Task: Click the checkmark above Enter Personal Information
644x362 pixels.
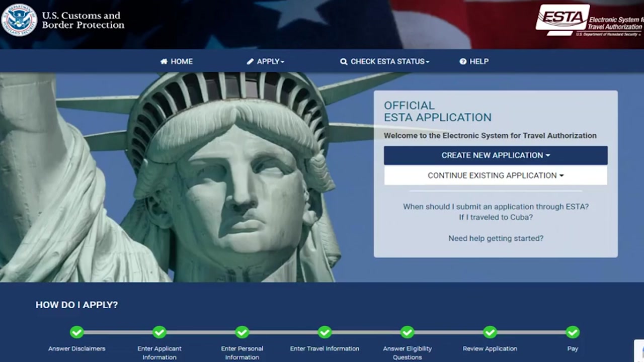Action: [x=242, y=332]
